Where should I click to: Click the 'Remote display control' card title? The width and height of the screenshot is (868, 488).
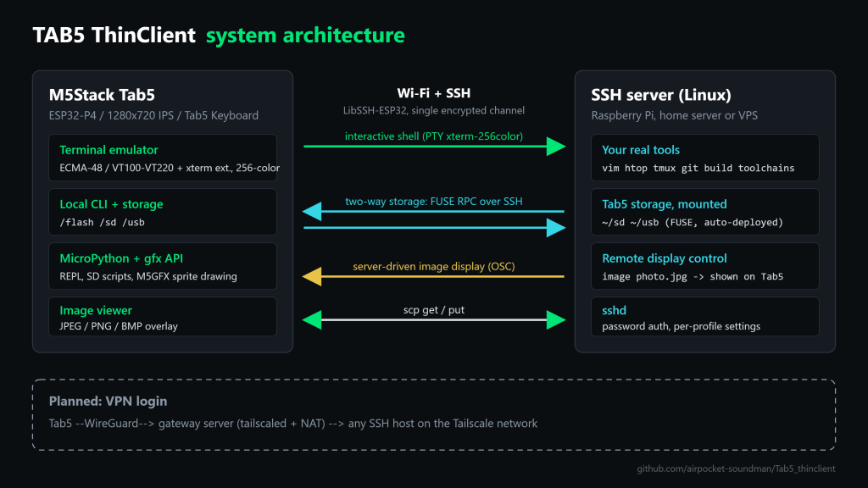pos(665,258)
